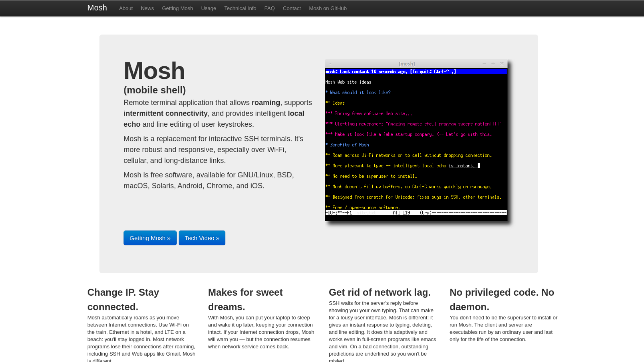Click the minus icon in mosh terminal titlebar
Image resolution: width=644 pixels, height=362 pixels.
click(x=484, y=63)
